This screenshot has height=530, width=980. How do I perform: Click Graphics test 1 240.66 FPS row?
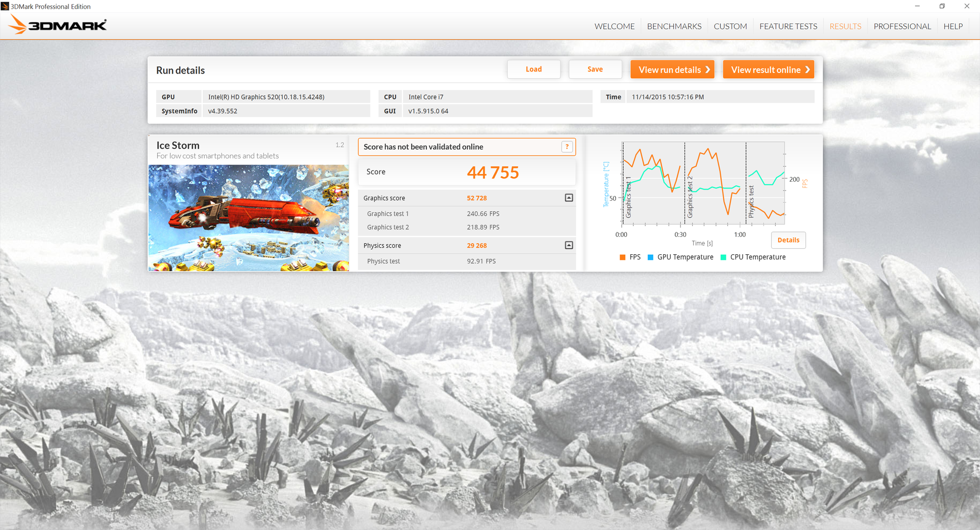[467, 214]
